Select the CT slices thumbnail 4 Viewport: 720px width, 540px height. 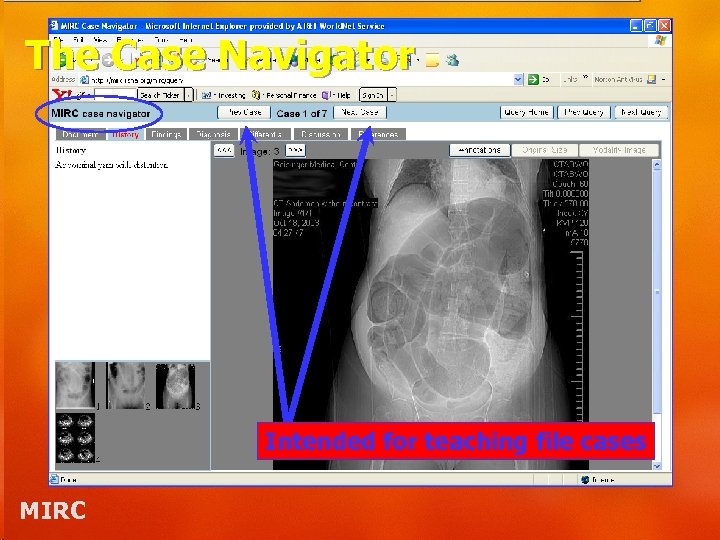(75, 438)
